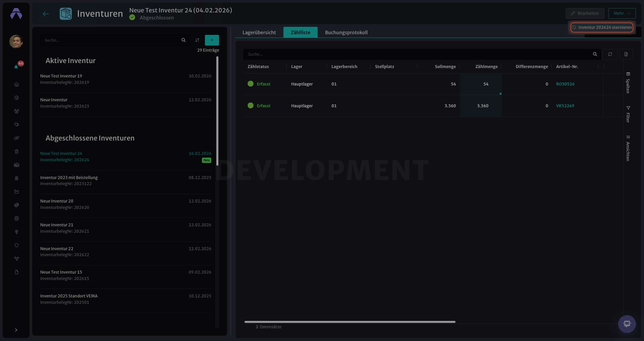Open the shield icon in sidebar
644x341 pixels.
tap(16, 245)
